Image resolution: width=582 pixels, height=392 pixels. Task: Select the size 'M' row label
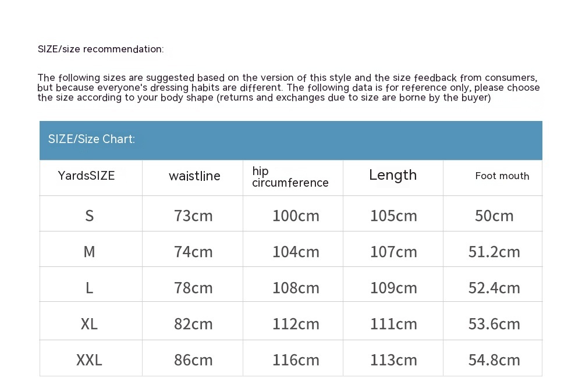point(89,252)
